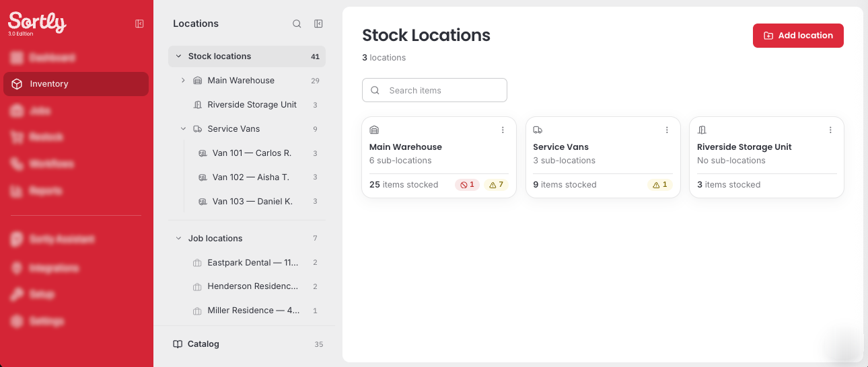The width and height of the screenshot is (868, 367).
Task: Click the Main Warehouse card icon
Action: click(x=375, y=130)
